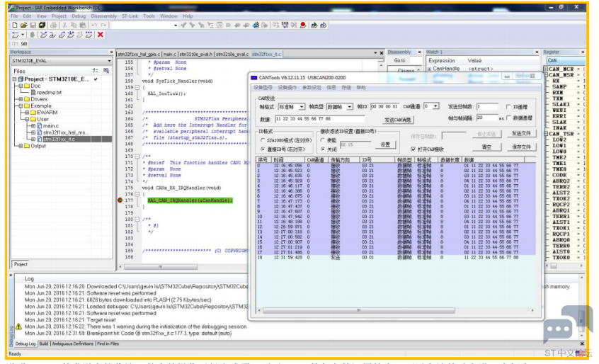Open the 帧类型 dropdown in CANTools
This screenshot has height=364, width=599.
(x=350, y=107)
